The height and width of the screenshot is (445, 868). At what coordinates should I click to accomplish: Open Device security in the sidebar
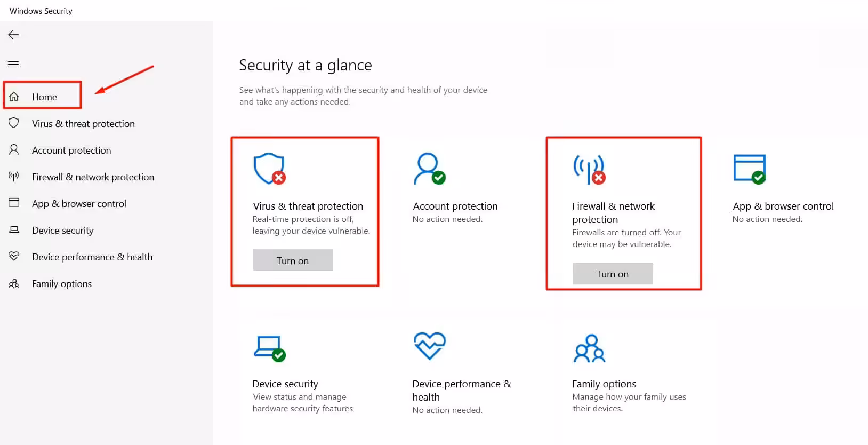62,230
